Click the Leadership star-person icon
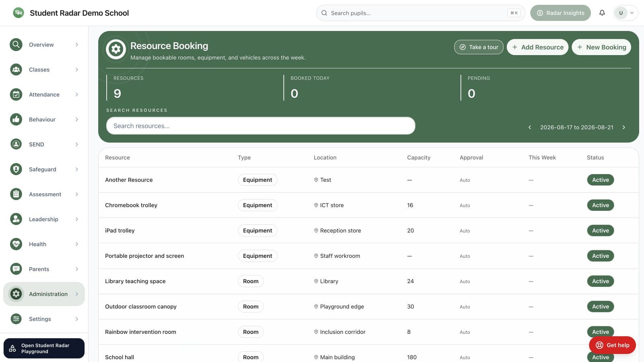 pyautogui.click(x=16, y=219)
